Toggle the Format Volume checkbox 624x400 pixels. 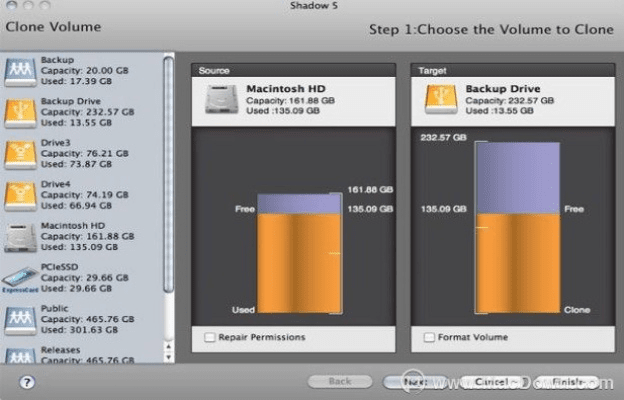point(429,338)
